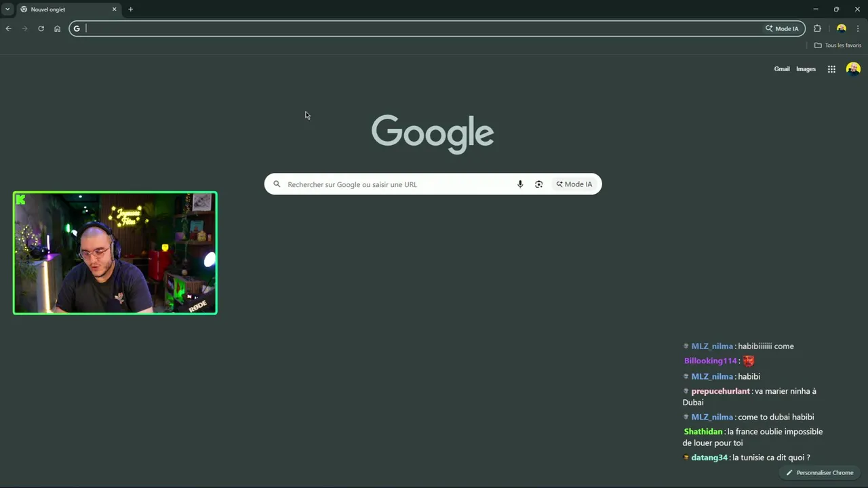Go to the home page icon
This screenshot has width=868, height=488.
57,28
